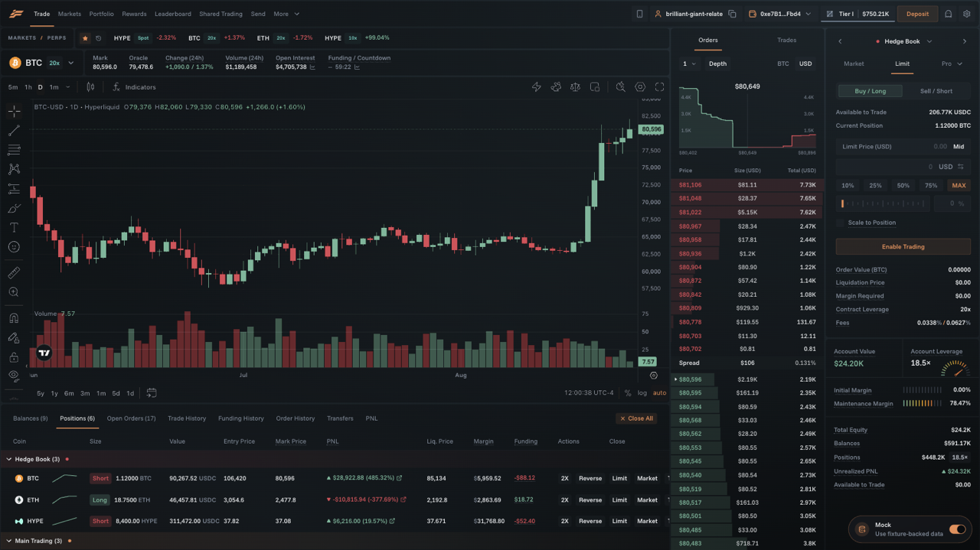Open the Markets menu item

point(69,14)
